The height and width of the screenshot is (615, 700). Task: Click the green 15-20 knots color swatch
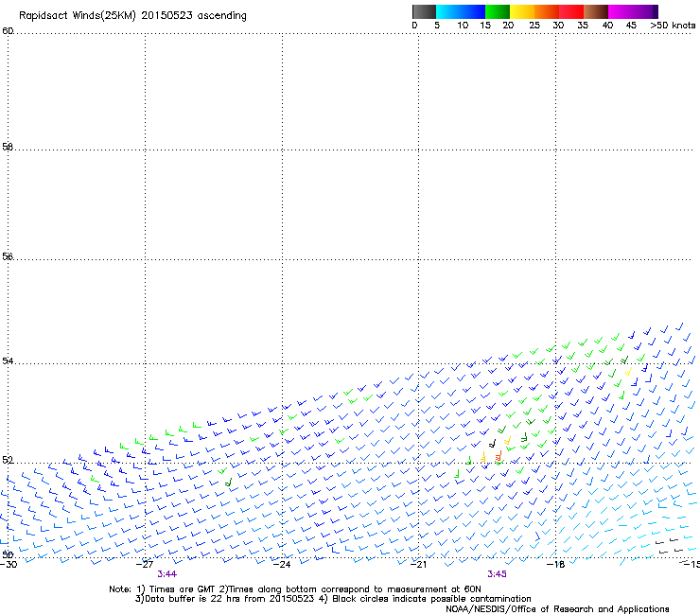(498, 11)
